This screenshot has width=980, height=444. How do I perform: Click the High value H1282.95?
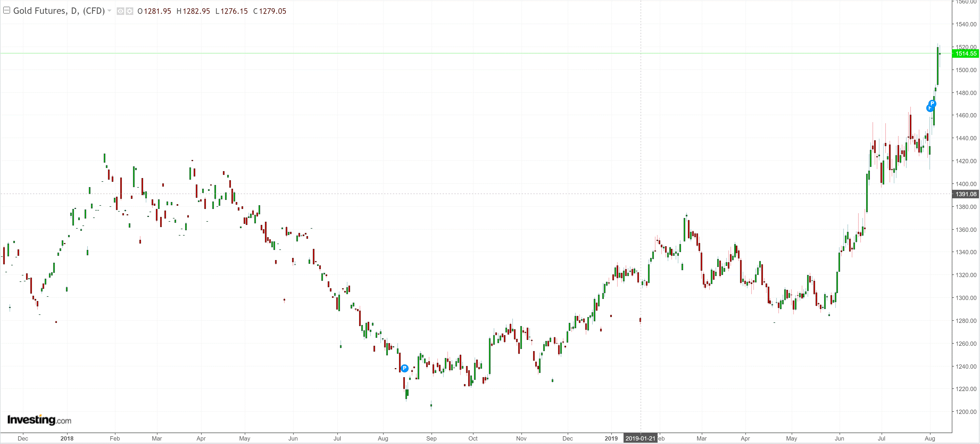[x=193, y=11]
